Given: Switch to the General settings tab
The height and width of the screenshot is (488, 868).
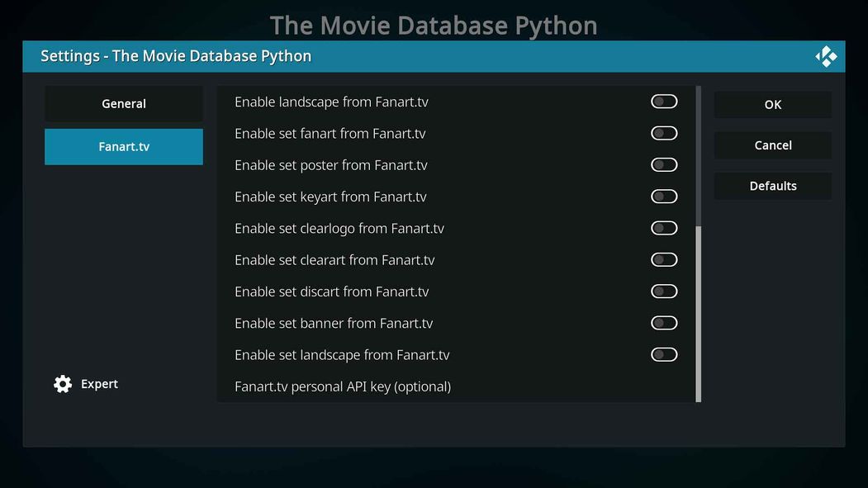Looking at the screenshot, I should click(123, 103).
